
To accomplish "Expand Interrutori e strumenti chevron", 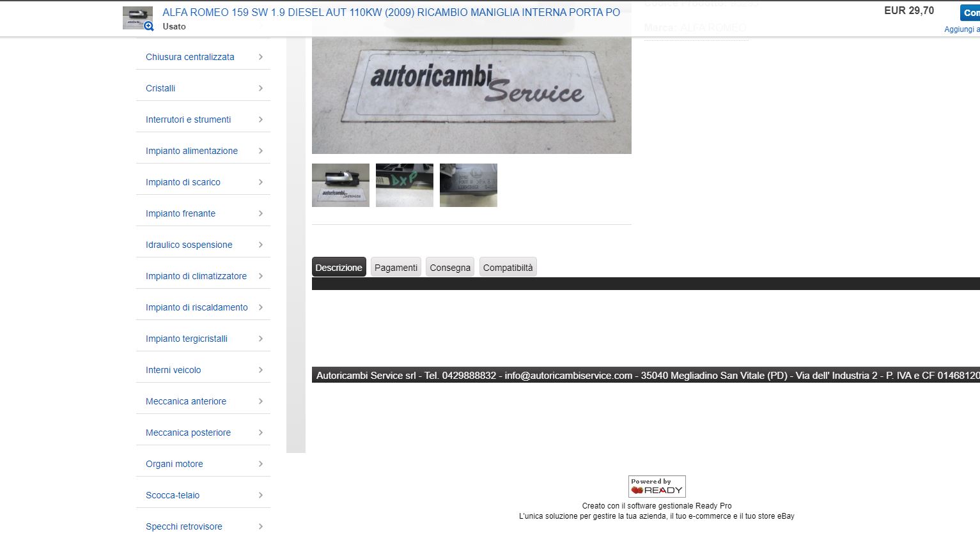I will tap(261, 119).
